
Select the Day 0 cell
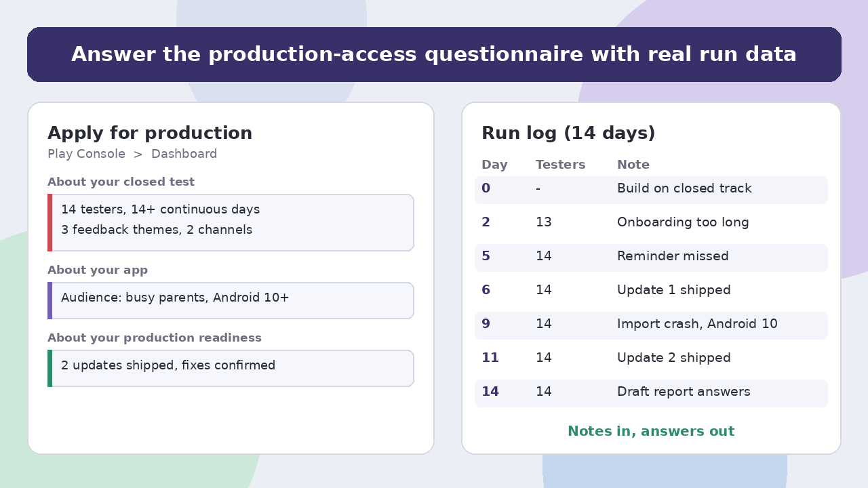pos(486,188)
